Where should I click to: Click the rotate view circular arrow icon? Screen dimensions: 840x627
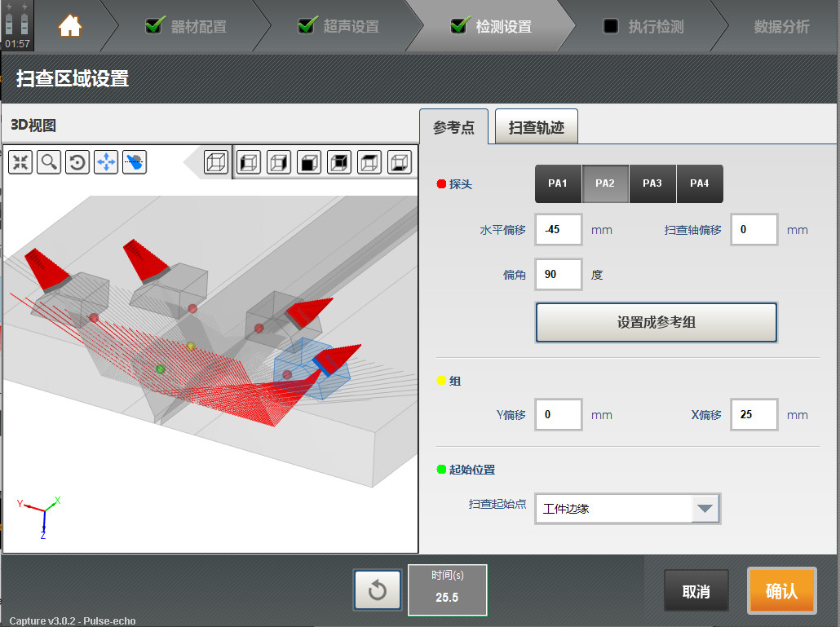[77, 162]
